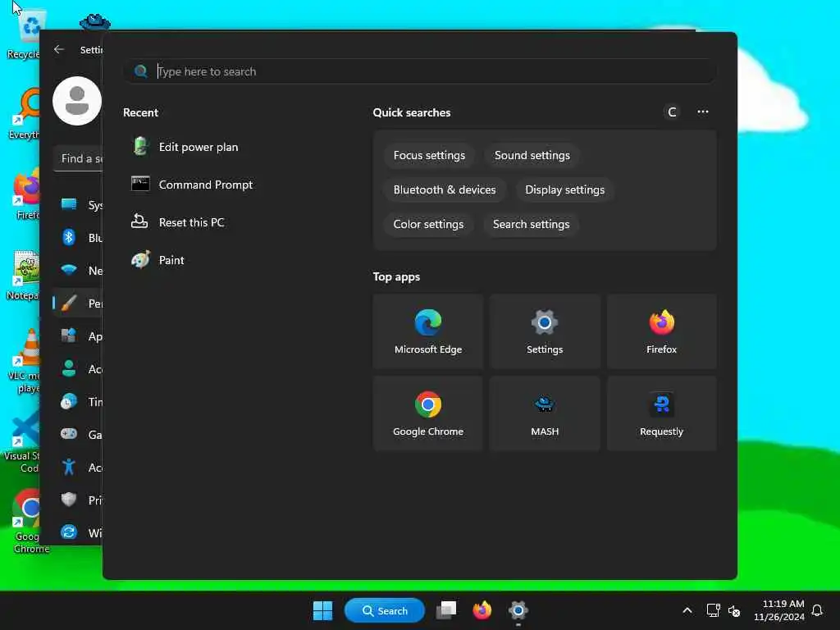Launch Firefox from Top apps

662,331
